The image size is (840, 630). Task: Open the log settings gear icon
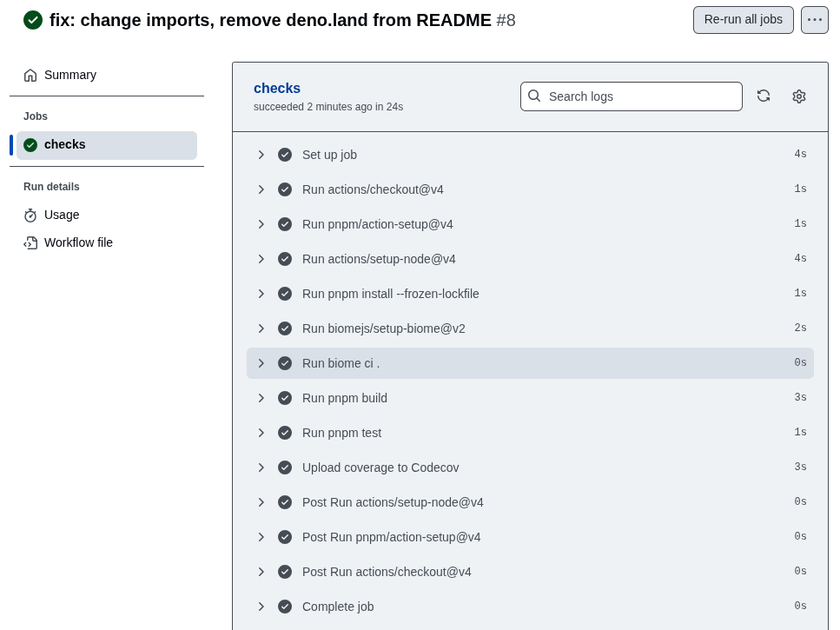click(x=799, y=96)
